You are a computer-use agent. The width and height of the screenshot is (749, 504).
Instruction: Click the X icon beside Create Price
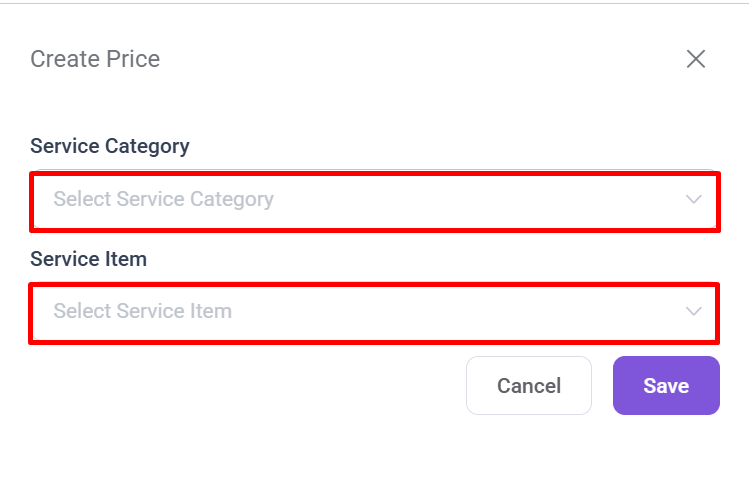pyautogui.click(x=696, y=59)
